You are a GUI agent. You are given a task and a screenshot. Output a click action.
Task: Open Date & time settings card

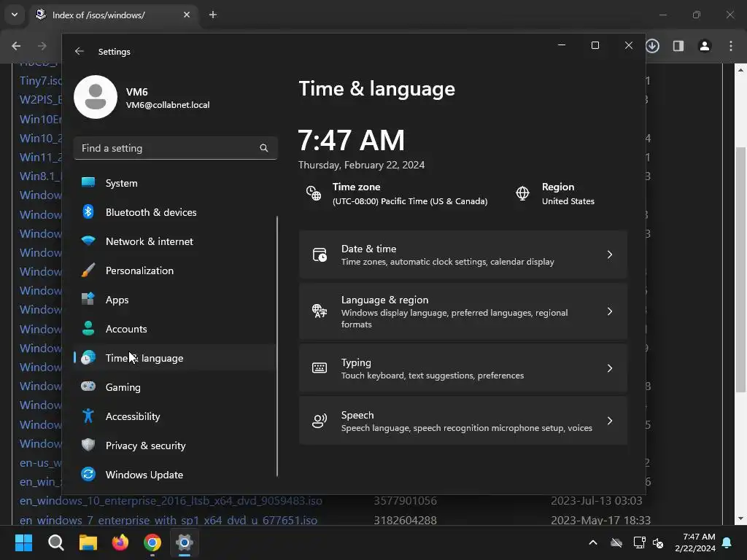(x=462, y=254)
